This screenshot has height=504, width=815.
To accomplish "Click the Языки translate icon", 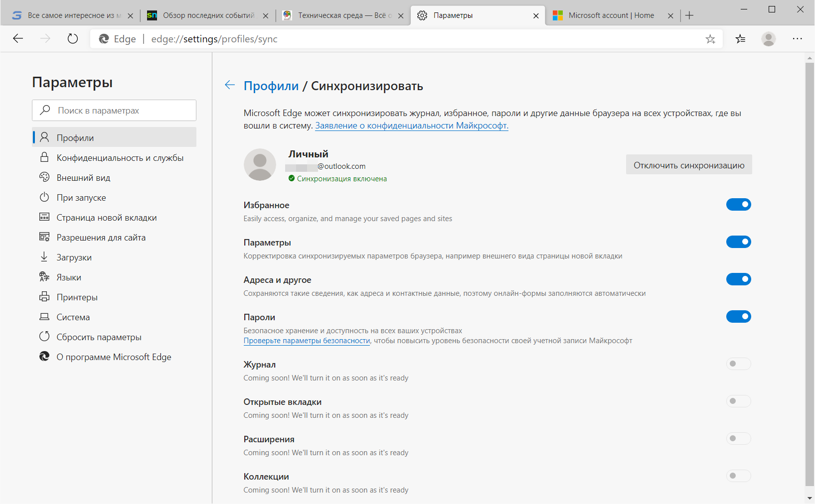I will tap(44, 276).
